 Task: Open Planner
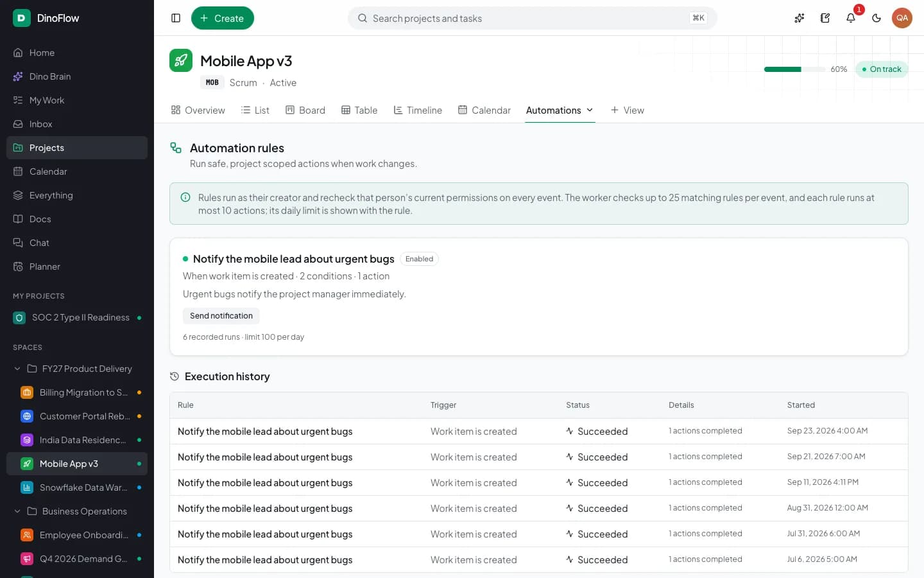(77, 267)
